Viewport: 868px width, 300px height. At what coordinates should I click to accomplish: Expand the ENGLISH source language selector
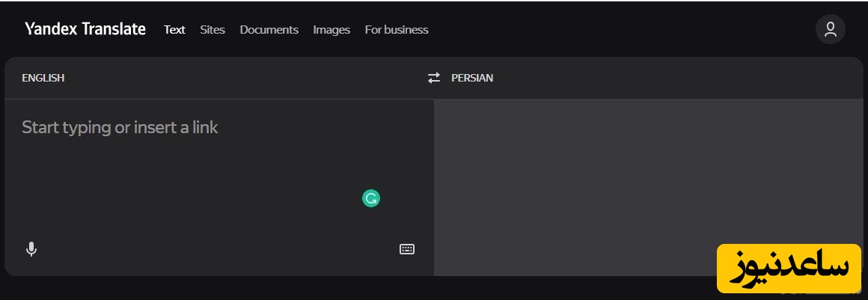43,78
